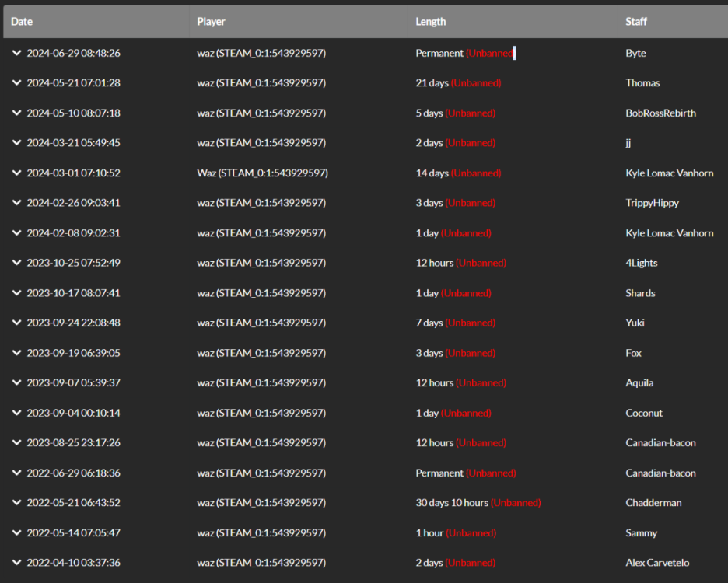Sort by the Date column header
728x583 pixels.
pos(22,22)
